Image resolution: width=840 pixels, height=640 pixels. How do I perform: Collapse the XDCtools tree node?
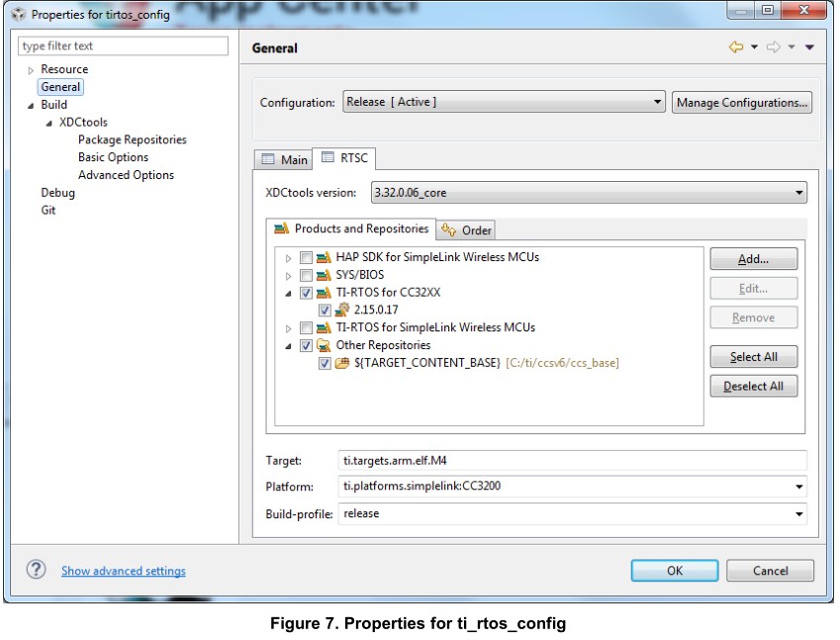(x=49, y=124)
